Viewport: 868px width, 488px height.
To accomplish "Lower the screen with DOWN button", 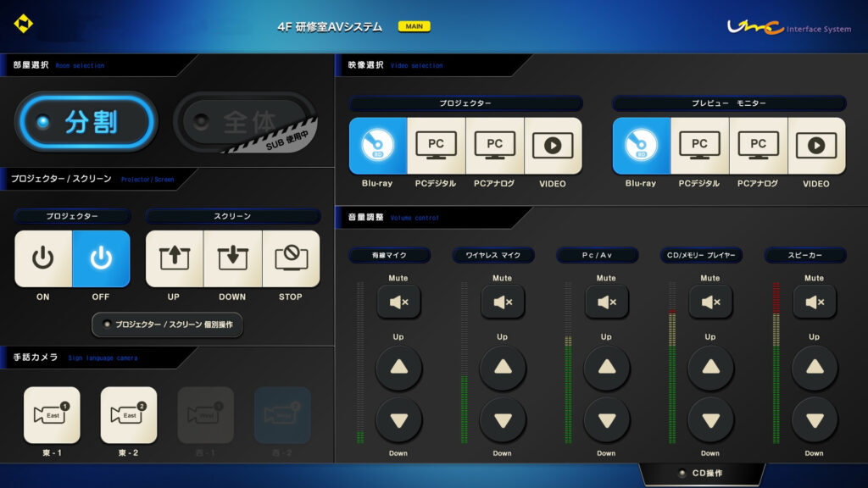I will (232, 258).
